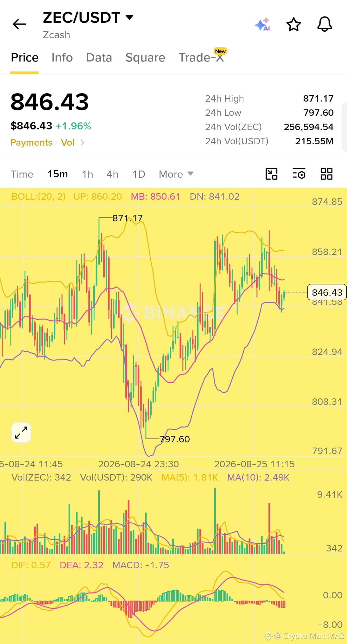Tap the Vol(USDT): 290K label
Viewport: 347px width, 644px height.
116,477
